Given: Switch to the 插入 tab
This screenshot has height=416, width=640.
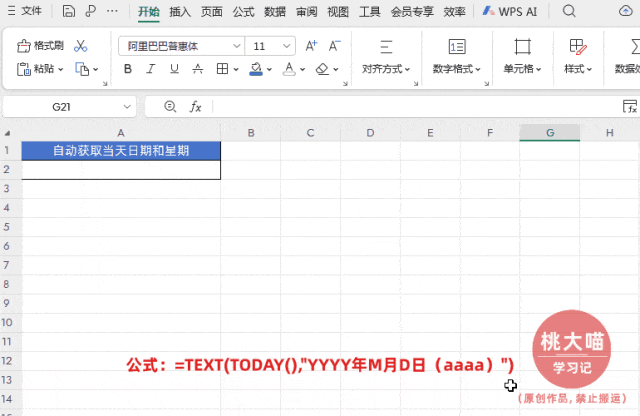Looking at the screenshot, I should tap(180, 11).
